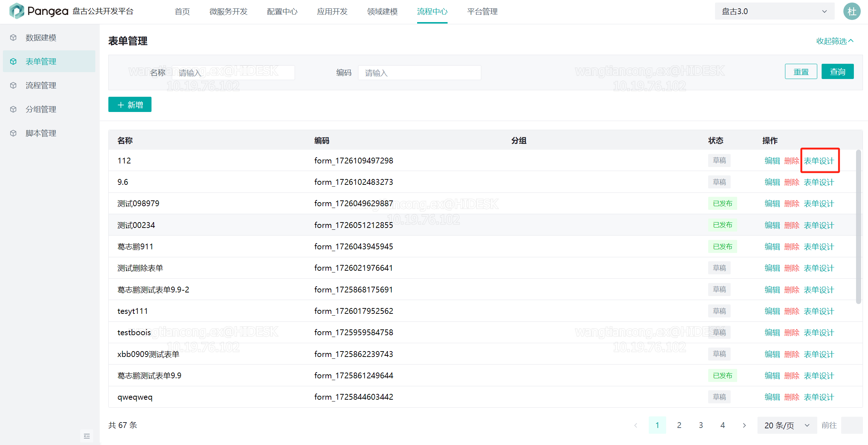Select 脚本管理 in the sidebar
The height and width of the screenshot is (445, 868).
point(49,133)
